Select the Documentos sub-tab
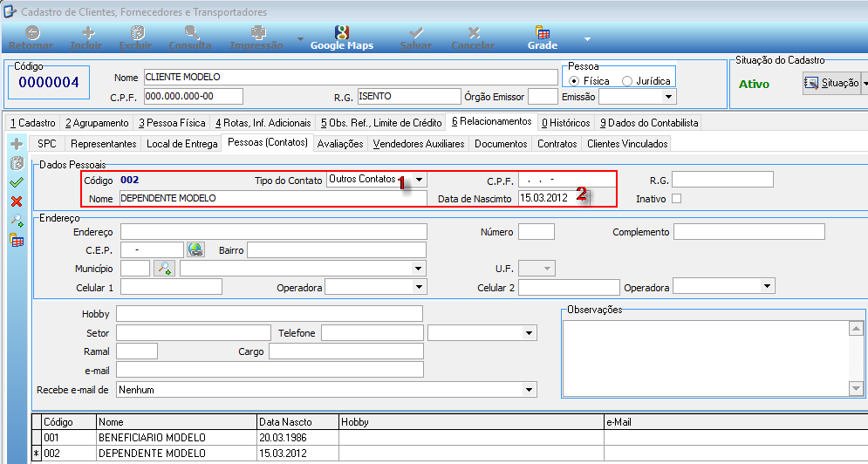Screen dimensions: 868x464 501,143
